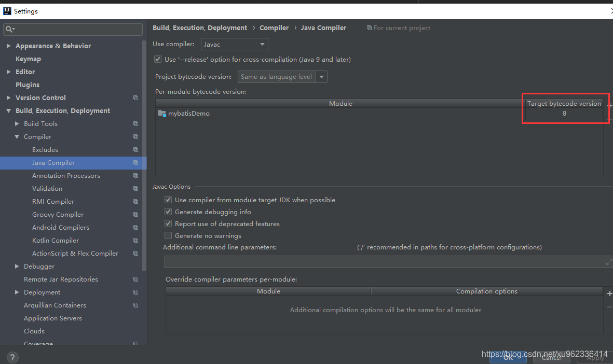Click the project-level icon beside Kotlin Compiler
Image resolution: width=613 pixels, height=364 pixels.
click(135, 240)
